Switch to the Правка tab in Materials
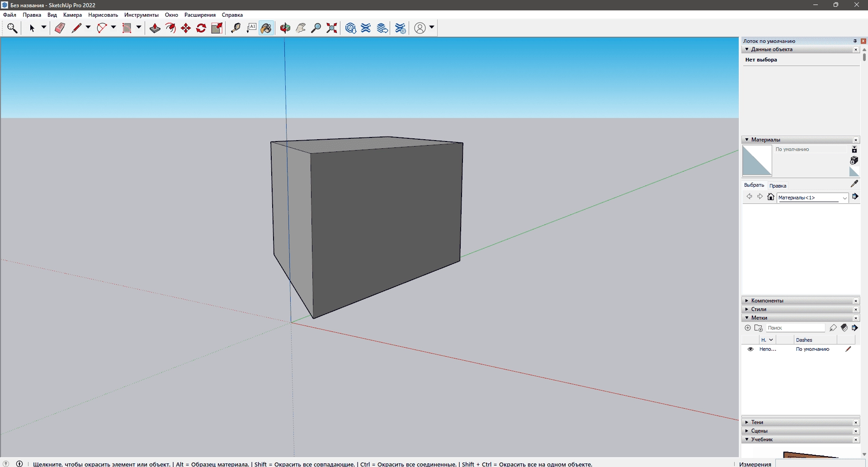 [x=778, y=186]
